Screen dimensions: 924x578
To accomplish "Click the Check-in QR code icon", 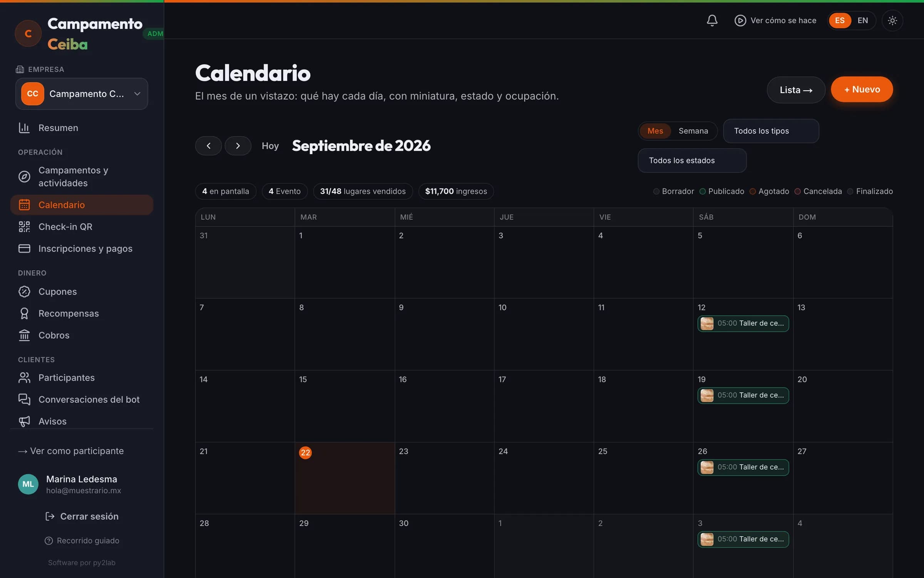I will click(x=24, y=227).
